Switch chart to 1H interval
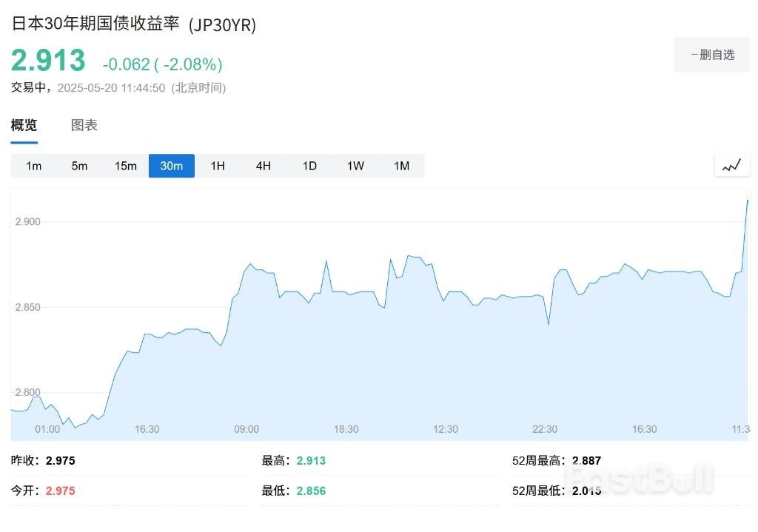 pos(217,166)
